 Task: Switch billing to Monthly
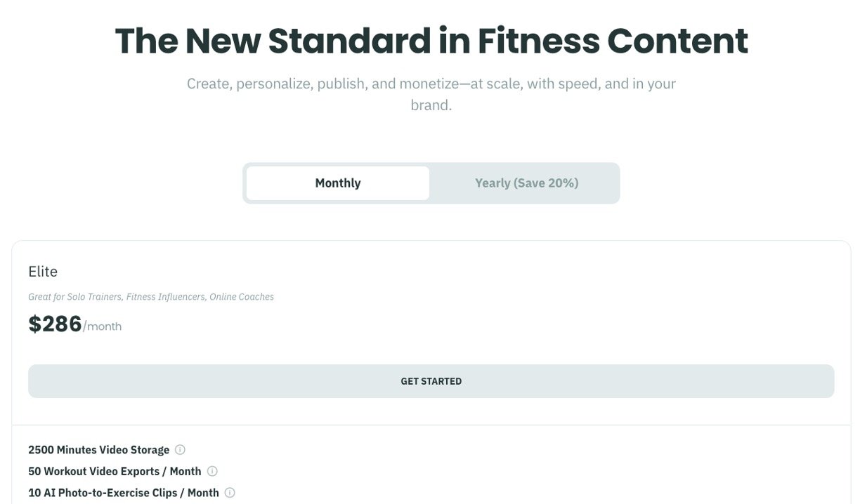pos(338,183)
